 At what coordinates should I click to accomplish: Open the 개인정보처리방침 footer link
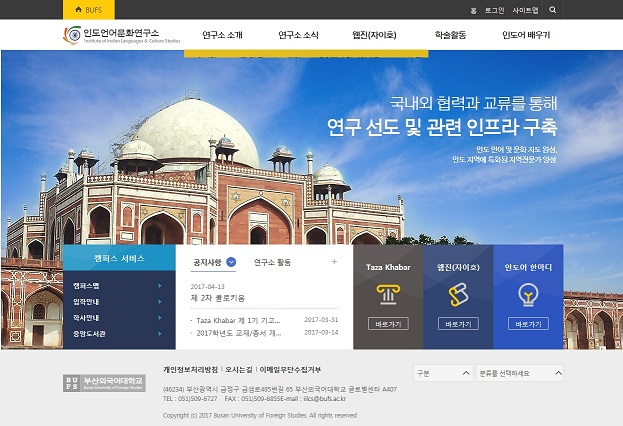click(x=190, y=369)
